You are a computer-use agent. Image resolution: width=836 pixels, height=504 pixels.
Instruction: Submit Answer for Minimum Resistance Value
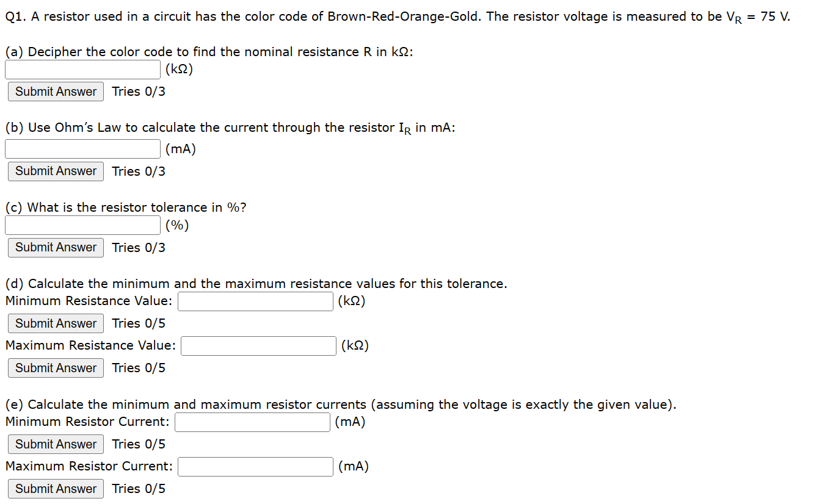click(x=55, y=323)
